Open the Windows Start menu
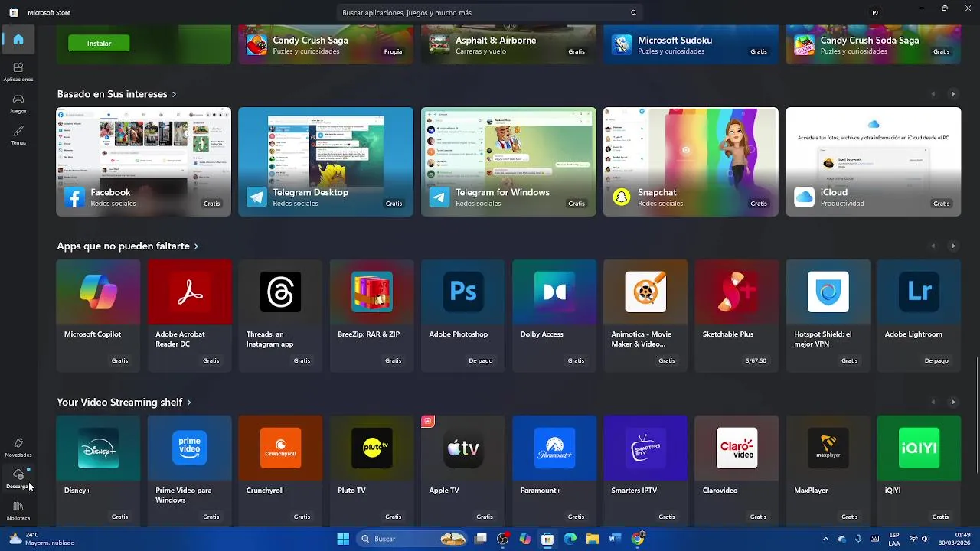 pos(343,539)
